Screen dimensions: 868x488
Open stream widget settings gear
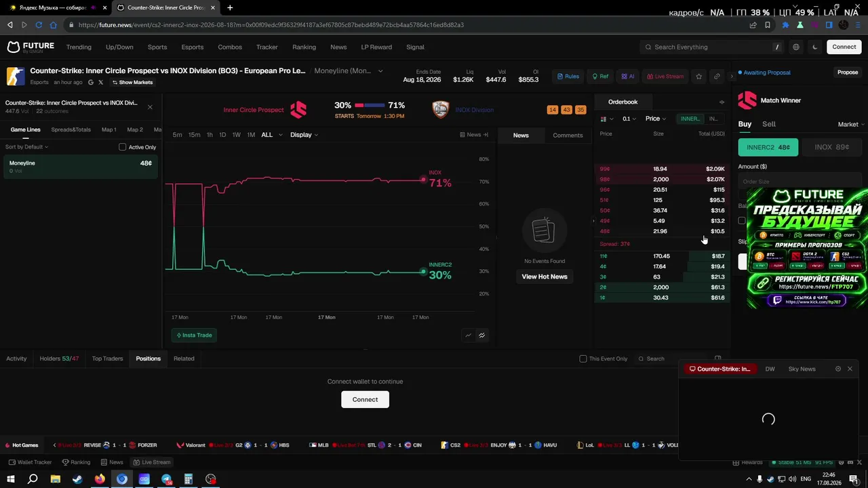838,369
